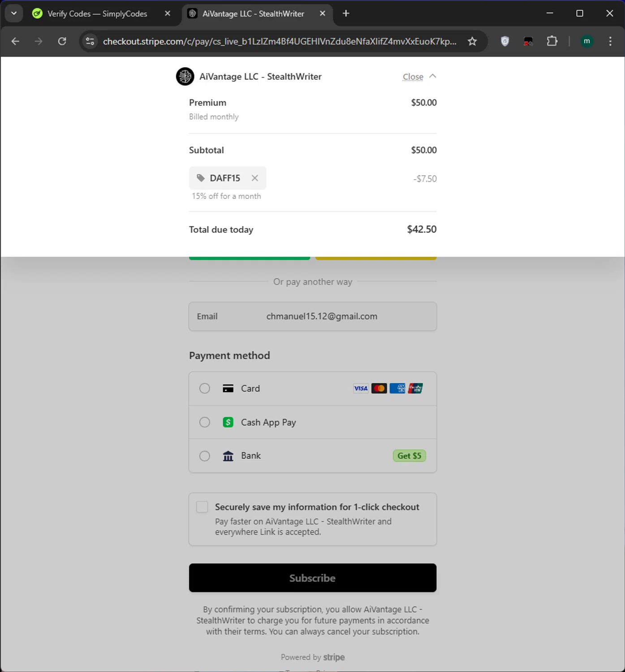The width and height of the screenshot is (625, 672).
Task: Open the Extensions puzzle menu
Action: [552, 41]
